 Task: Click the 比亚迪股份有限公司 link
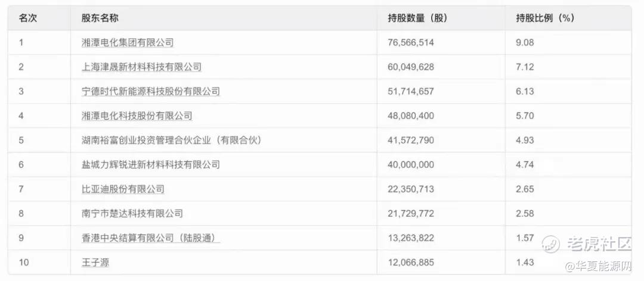pyautogui.click(x=123, y=189)
